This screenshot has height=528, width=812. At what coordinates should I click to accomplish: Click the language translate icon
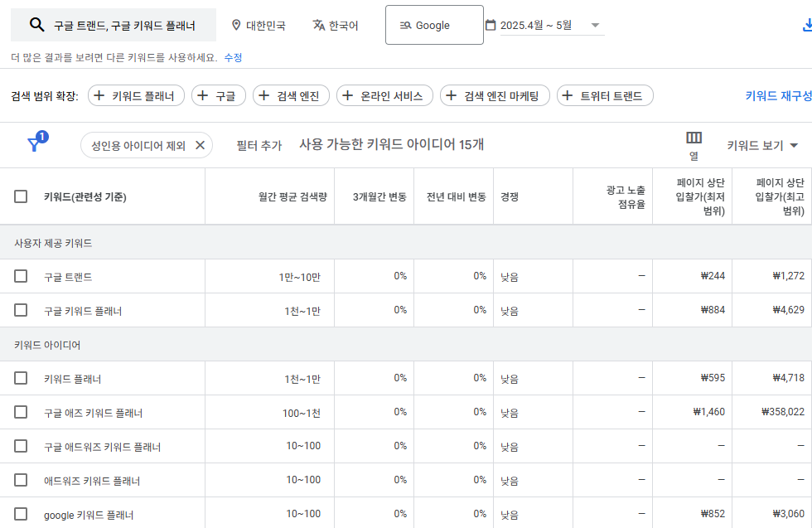tap(319, 25)
